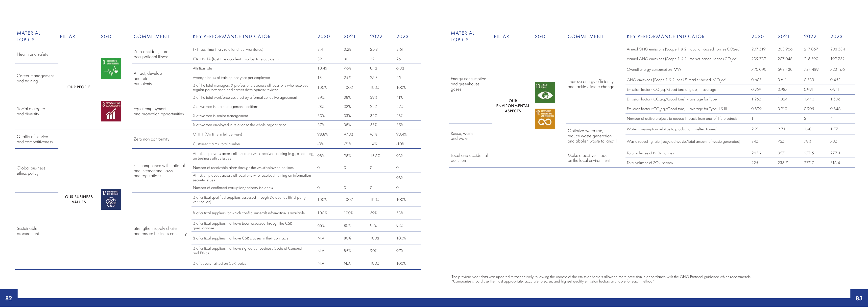This screenshot has width=868, height=307.
Task: Click 'Energy consumption and greenhouse gases' topic
Action: (468, 84)
